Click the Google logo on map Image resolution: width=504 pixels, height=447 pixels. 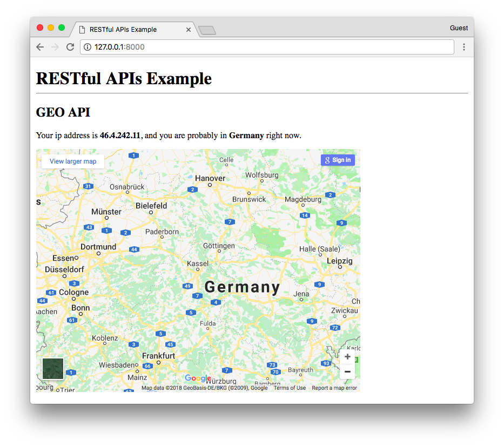[198, 378]
